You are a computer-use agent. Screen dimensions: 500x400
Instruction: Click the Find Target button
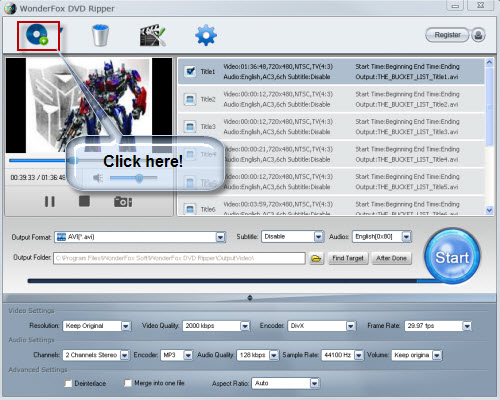click(348, 258)
